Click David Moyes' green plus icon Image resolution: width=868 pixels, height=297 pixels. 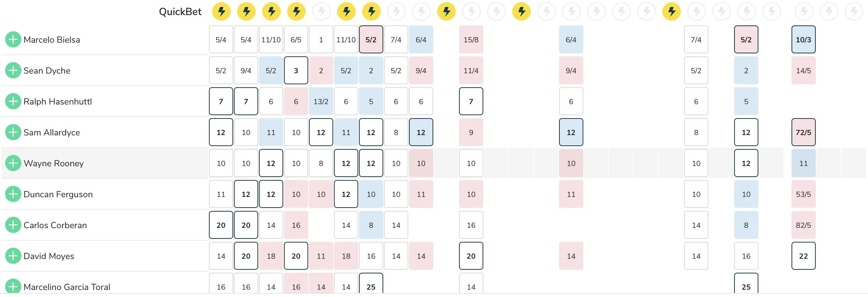(13, 256)
